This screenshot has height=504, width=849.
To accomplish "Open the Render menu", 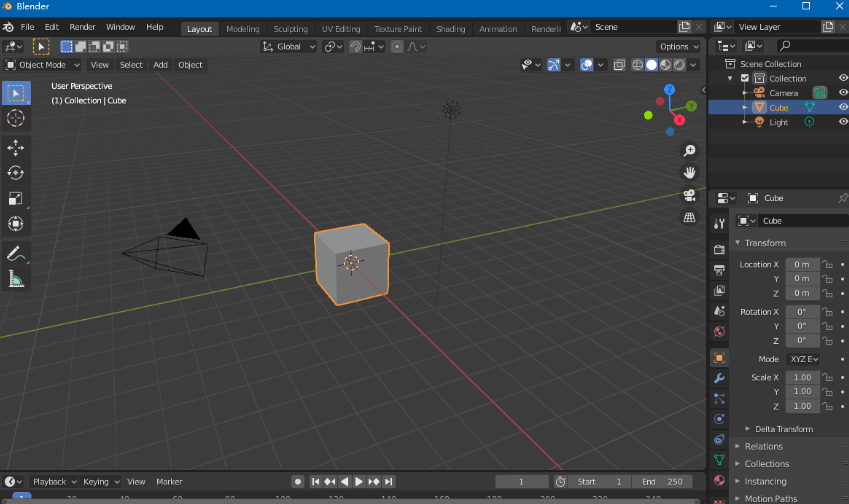I will click(x=83, y=27).
